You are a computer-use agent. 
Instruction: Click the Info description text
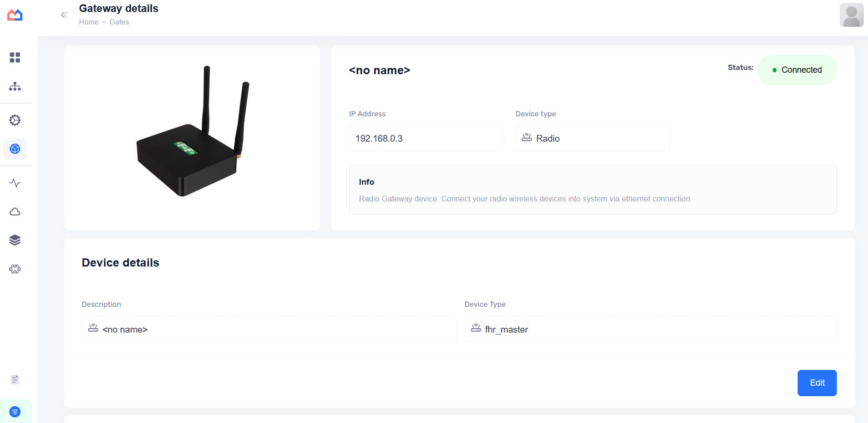[x=525, y=199]
